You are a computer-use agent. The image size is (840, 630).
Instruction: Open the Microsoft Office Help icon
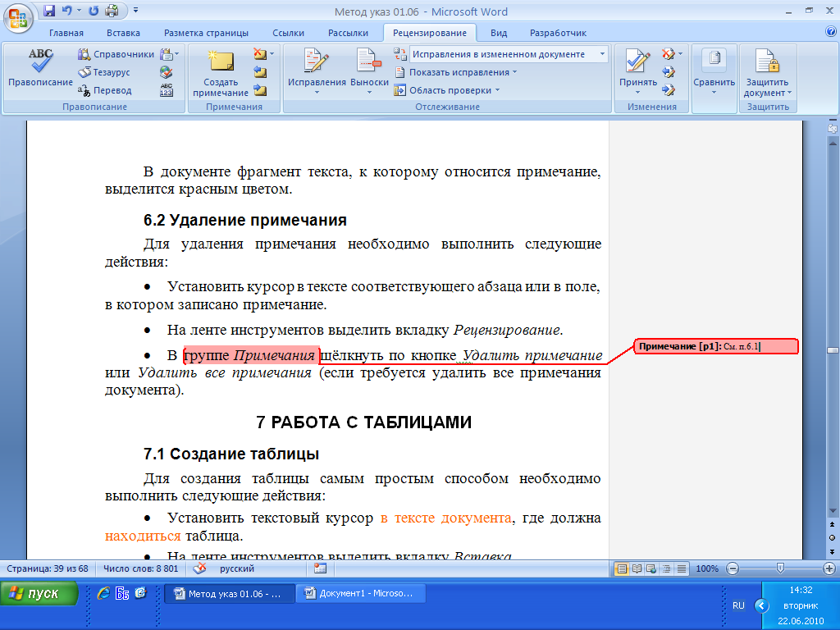pyautogui.click(x=830, y=33)
